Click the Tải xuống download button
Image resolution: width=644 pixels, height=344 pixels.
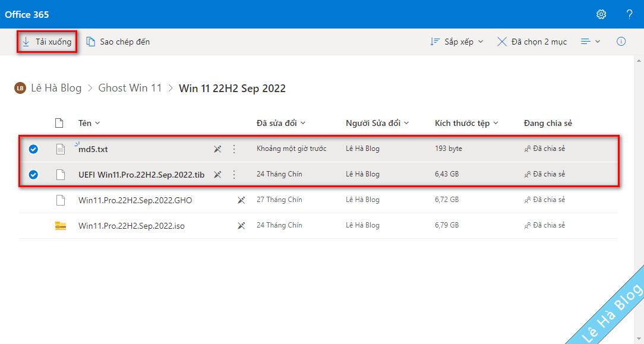[47, 41]
